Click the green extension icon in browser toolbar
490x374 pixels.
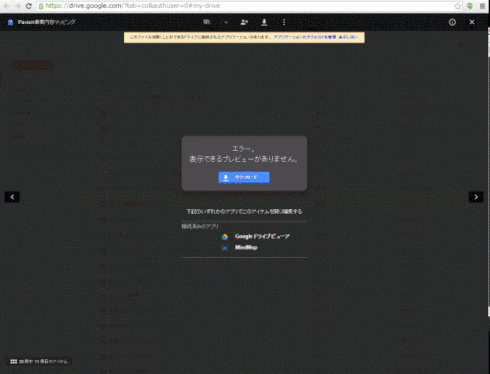(470, 6)
